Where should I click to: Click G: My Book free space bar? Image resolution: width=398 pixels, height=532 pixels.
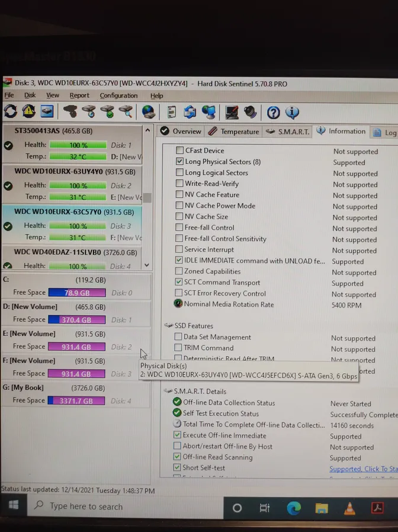[x=76, y=400]
